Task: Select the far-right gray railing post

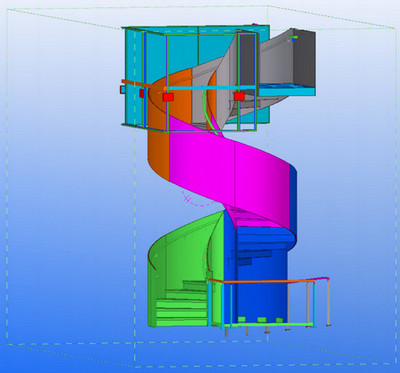Action: coord(329,302)
